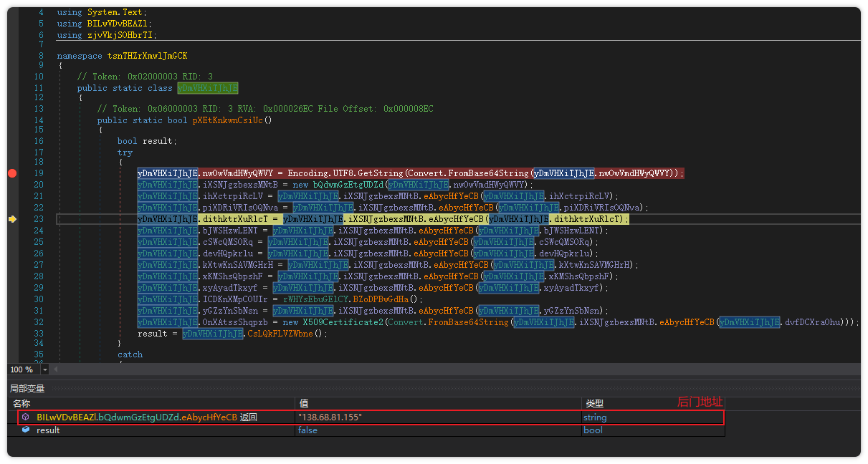Select the "138.68.81.155" value cell

coord(330,417)
